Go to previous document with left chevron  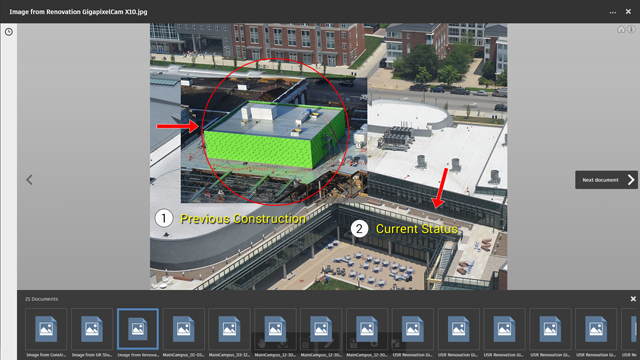[29, 180]
